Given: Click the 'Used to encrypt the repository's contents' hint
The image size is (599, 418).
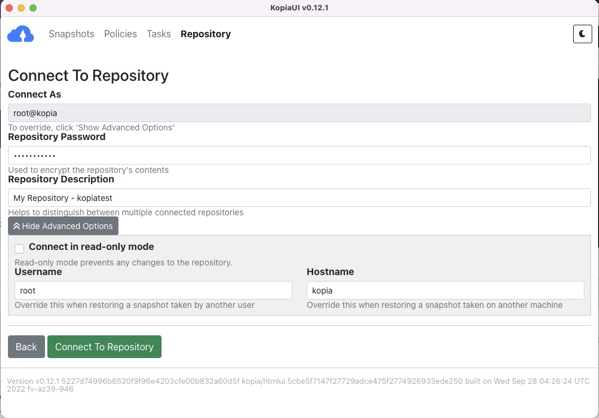Looking at the screenshot, I should (88, 170).
